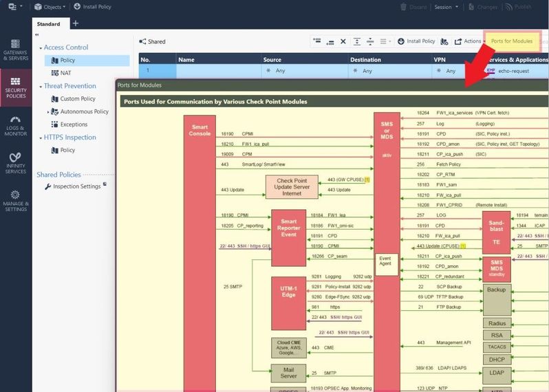The height and width of the screenshot is (392, 549).
Task: Select Custom Policy in Threat Prevention
Action: click(x=74, y=99)
